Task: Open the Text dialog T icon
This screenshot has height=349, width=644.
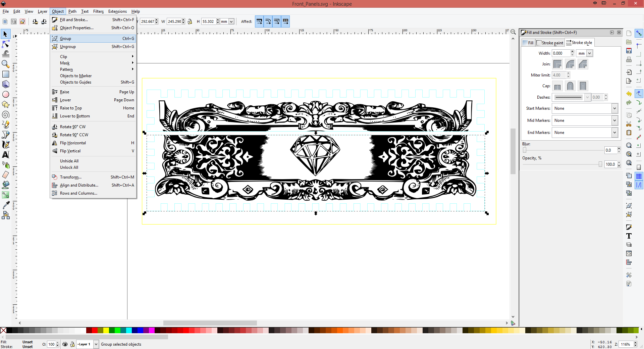Action: click(x=629, y=236)
